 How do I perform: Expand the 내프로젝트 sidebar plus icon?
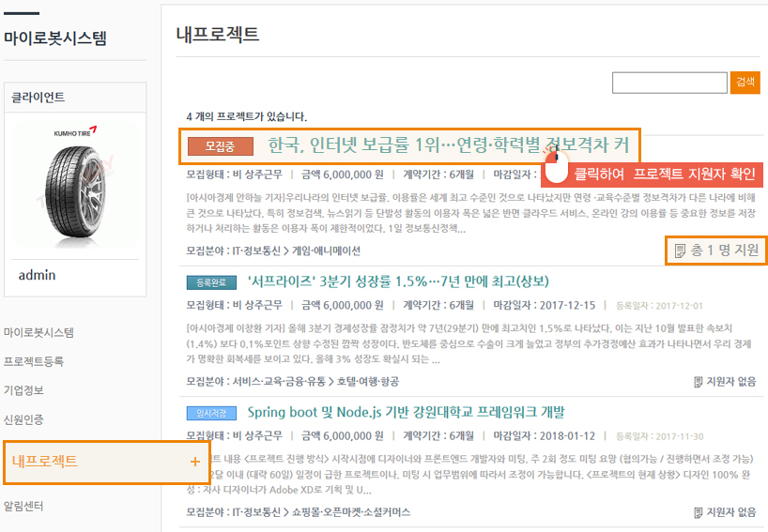[x=194, y=462]
